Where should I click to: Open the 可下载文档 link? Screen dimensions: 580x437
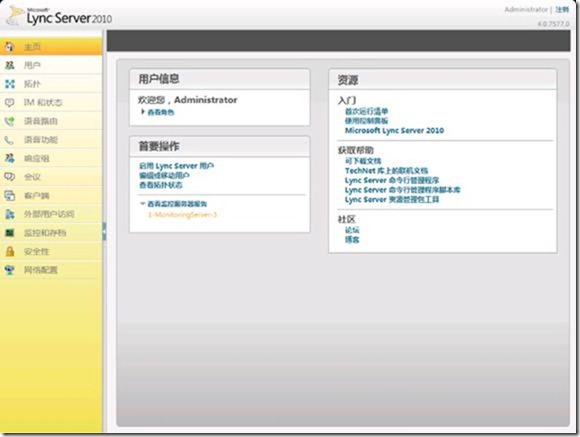(x=363, y=161)
